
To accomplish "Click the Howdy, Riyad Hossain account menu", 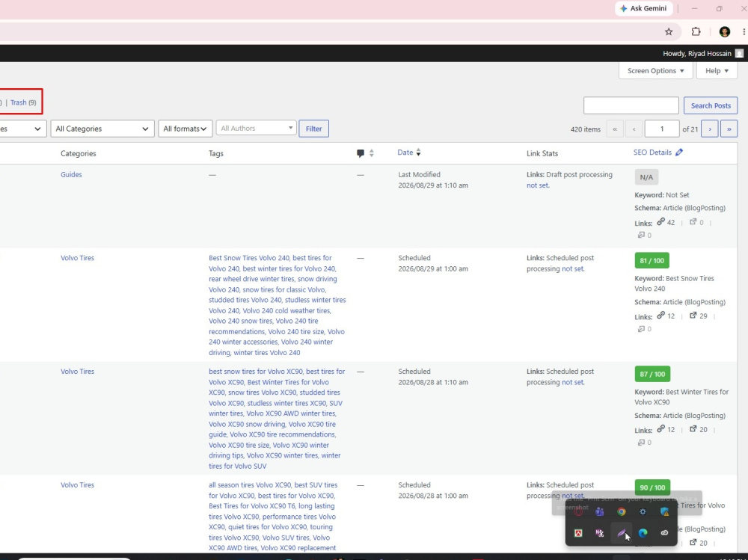I will click(697, 53).
